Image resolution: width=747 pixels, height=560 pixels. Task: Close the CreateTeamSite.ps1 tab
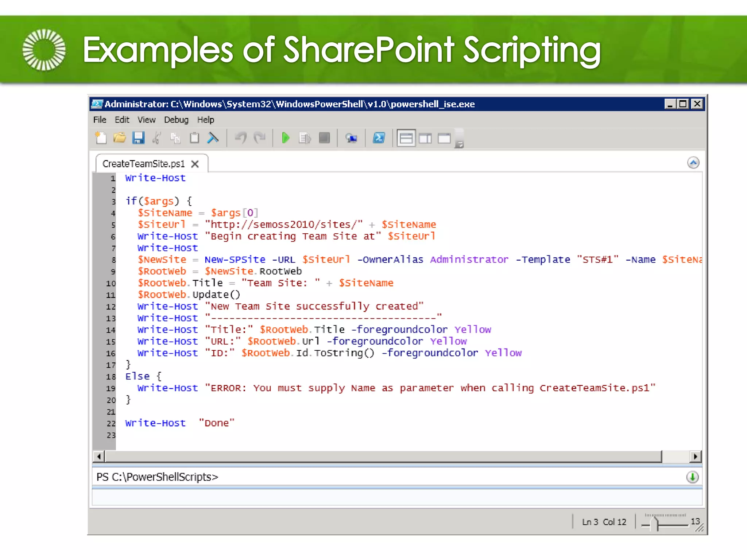(x=195, y=164)
